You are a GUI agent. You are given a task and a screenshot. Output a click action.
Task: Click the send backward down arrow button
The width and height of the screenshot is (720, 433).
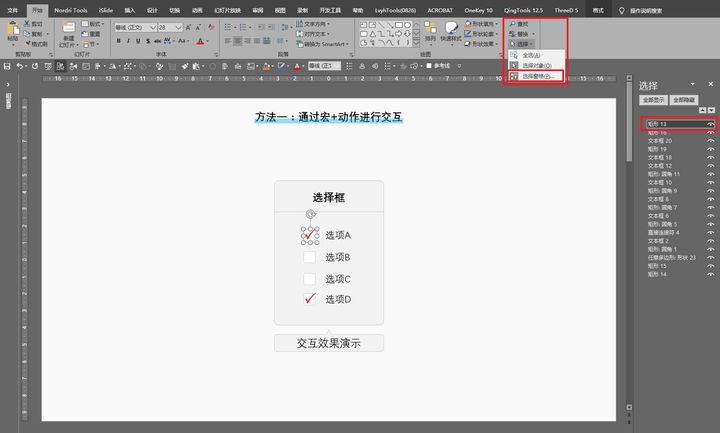click(711, 110)
